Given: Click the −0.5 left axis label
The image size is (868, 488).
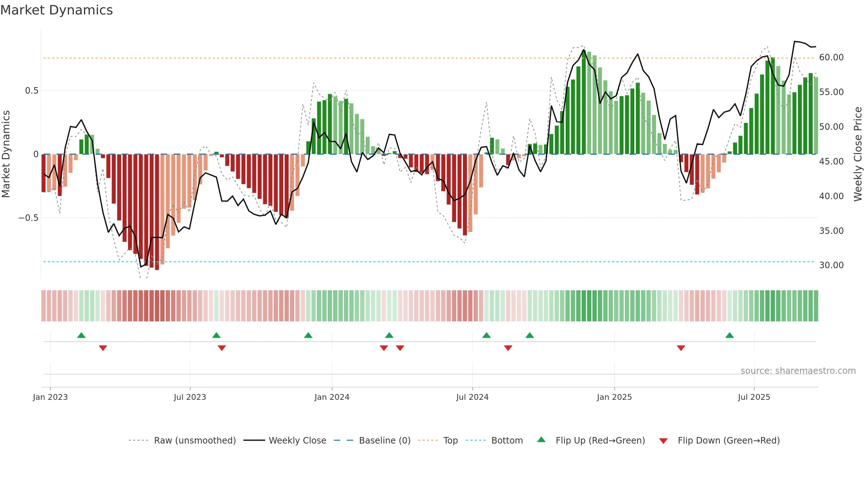Looking at the screenshot, I should tap(29, 218).
